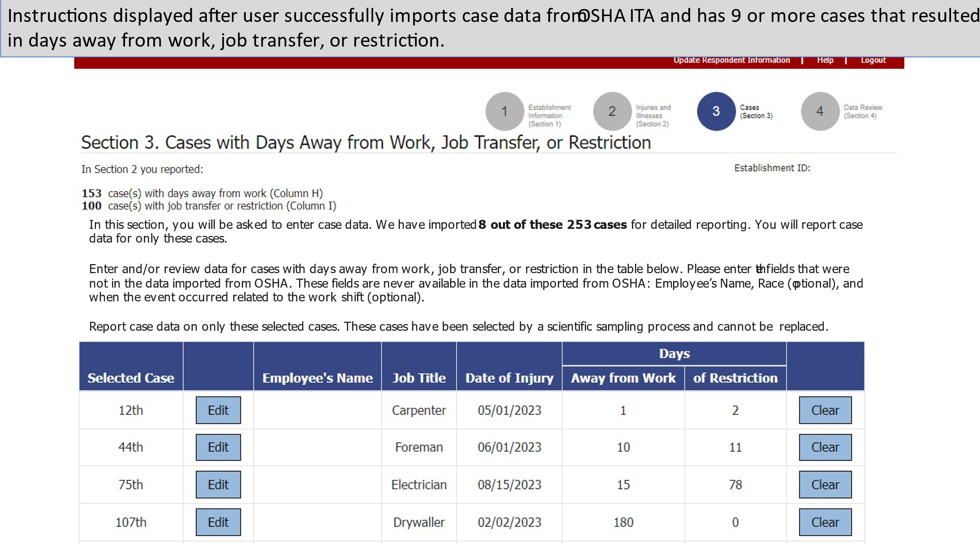This screenshot has height=551, width=980.
Task: Click step 3 Cases circle
Action: (x=716, y=111)
